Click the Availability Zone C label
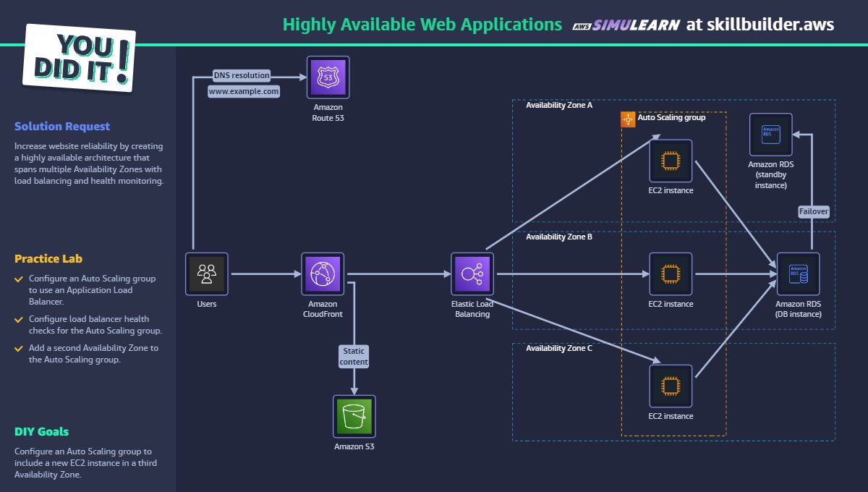 click(x=559, y=348)
